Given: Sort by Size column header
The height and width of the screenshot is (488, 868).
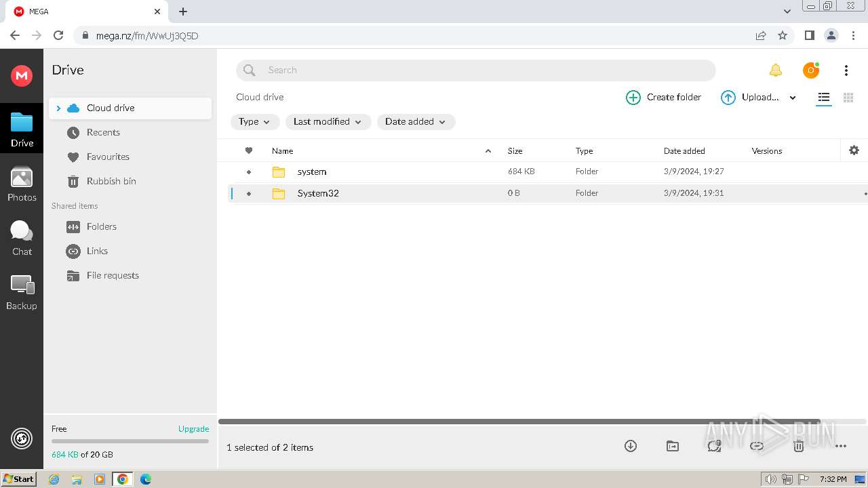Looking at the screenshot, I should tap(515, 150).
